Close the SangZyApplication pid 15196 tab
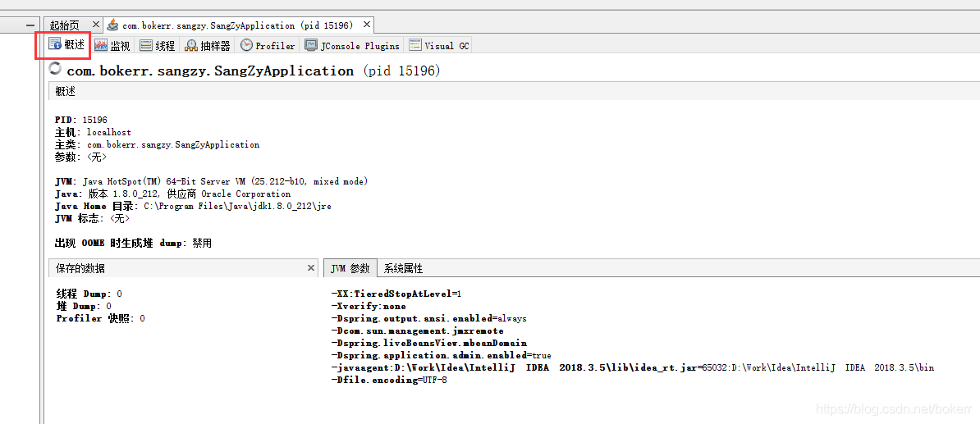 (x=367, y=25)
